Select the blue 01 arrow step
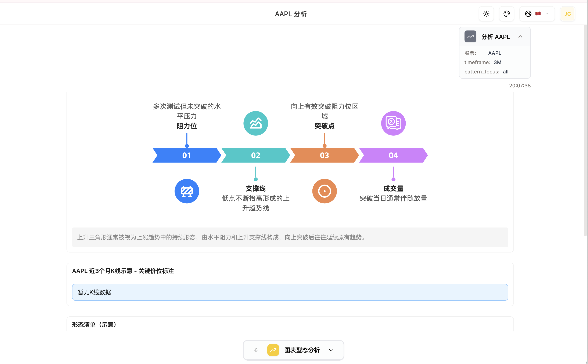 [187, 155]
